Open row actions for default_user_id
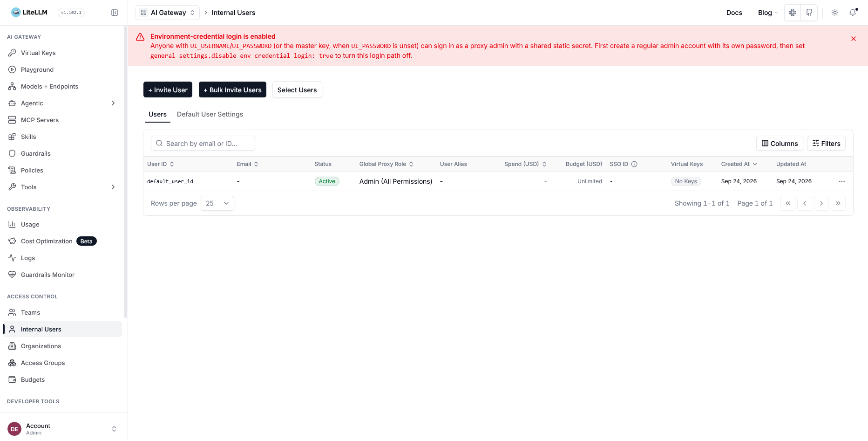Image resolution: width=868 pixels, height=441 pixels. click(x=842, y=181)
